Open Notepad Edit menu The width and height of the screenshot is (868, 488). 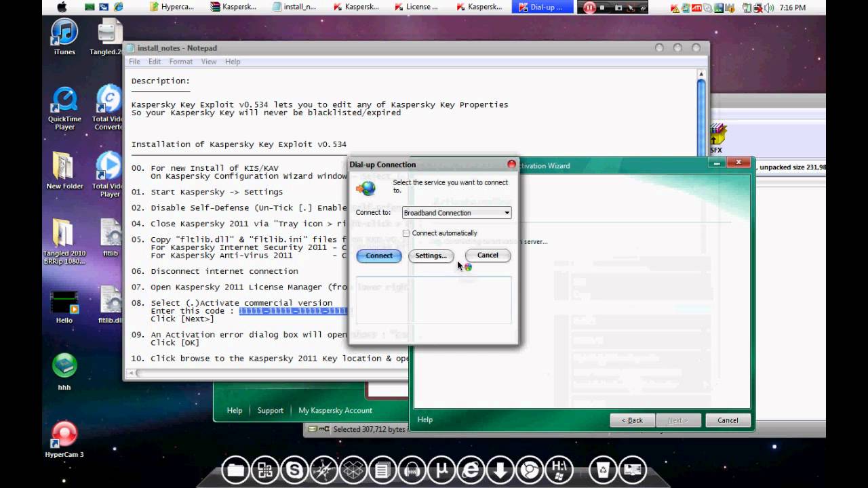(155, 62)
